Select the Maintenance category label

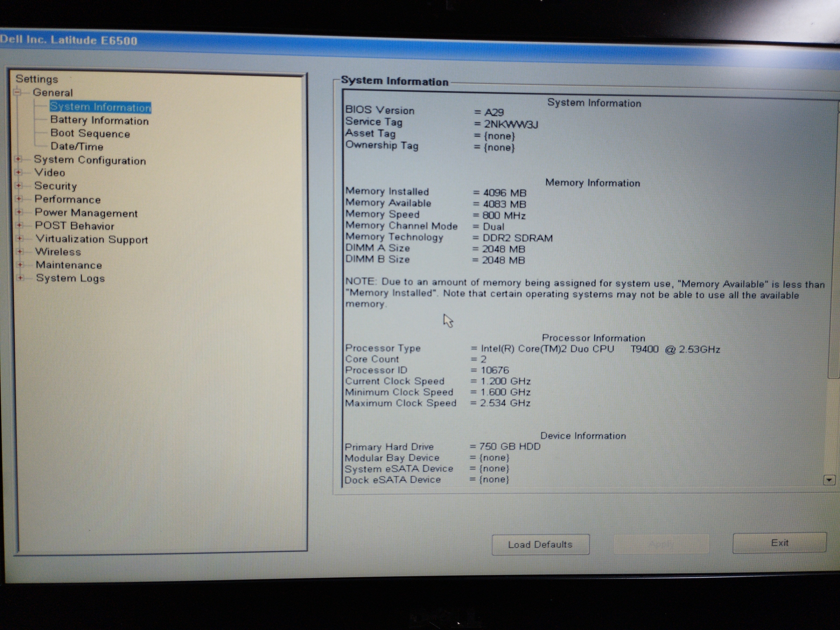pos(69,265)
